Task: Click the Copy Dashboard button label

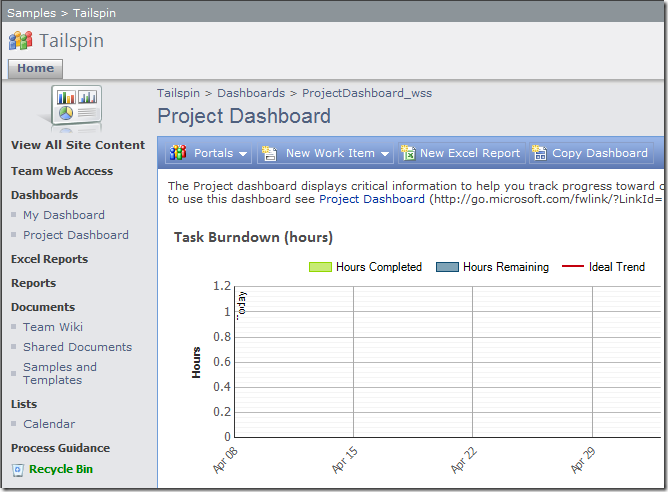Action: [600, 153]
